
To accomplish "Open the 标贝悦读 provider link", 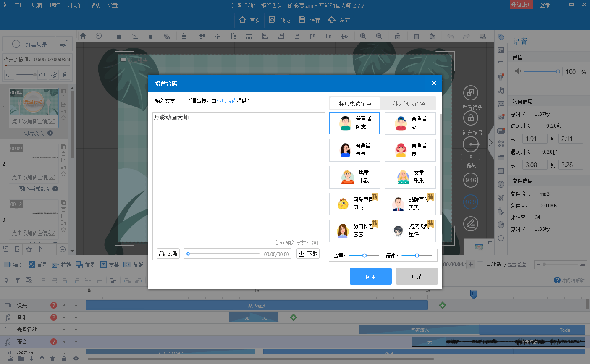I will pyautogui.click(x=226, y=101).
